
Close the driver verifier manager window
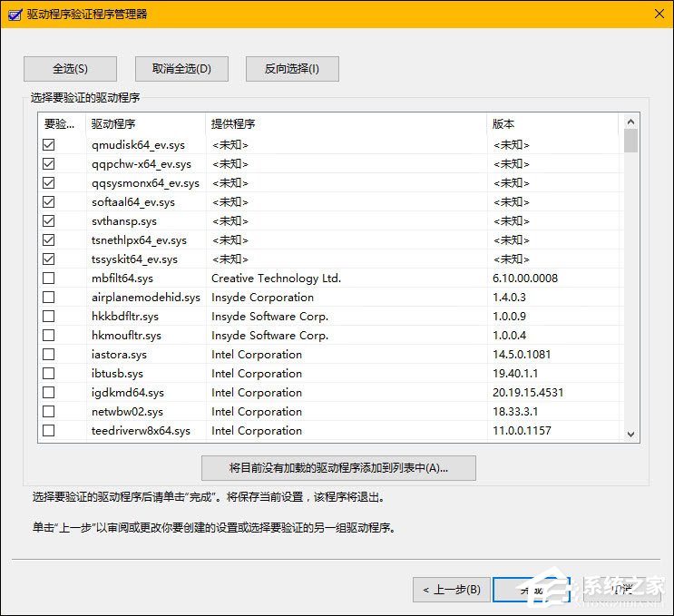pyautogui.click(x=657, y=14)
